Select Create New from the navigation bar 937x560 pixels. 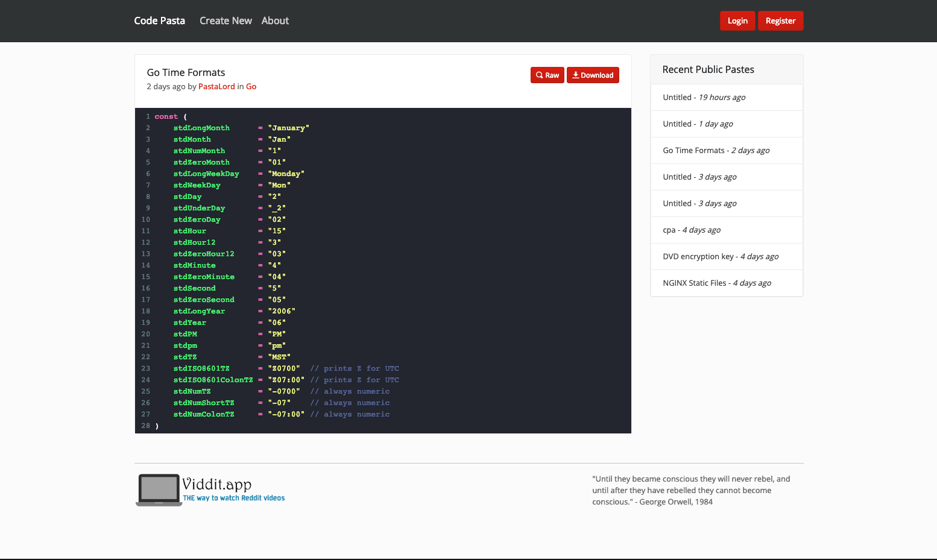pyautogui.click(x=226, y=20)
